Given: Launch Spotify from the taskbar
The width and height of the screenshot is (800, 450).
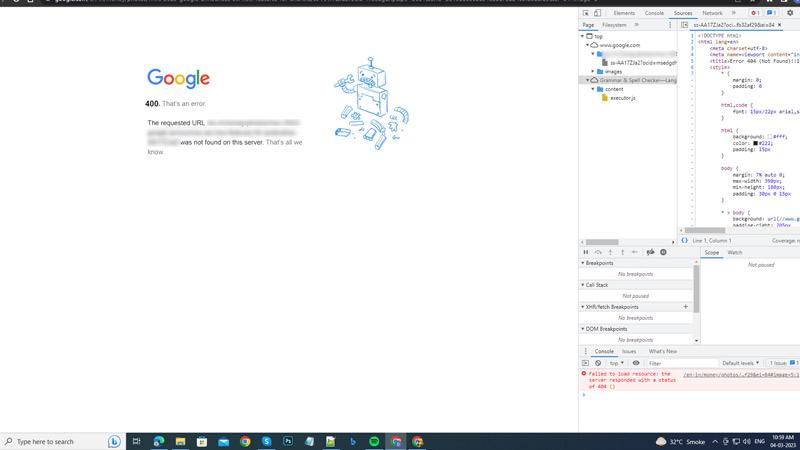Looking at the screenshot, I should pyautogui.click(x=374, y=441).
